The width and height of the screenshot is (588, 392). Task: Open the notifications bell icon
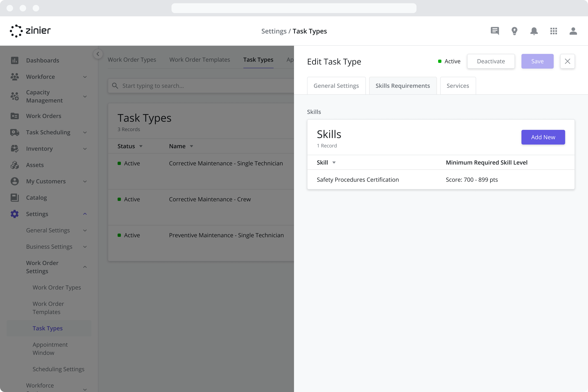[x=534, y=31]
